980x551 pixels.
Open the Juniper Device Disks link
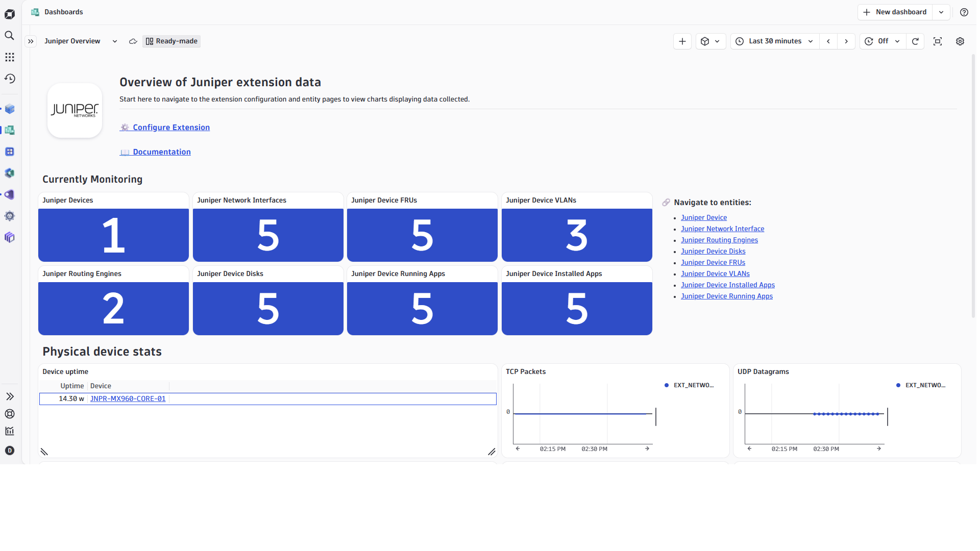pos(713,252)
